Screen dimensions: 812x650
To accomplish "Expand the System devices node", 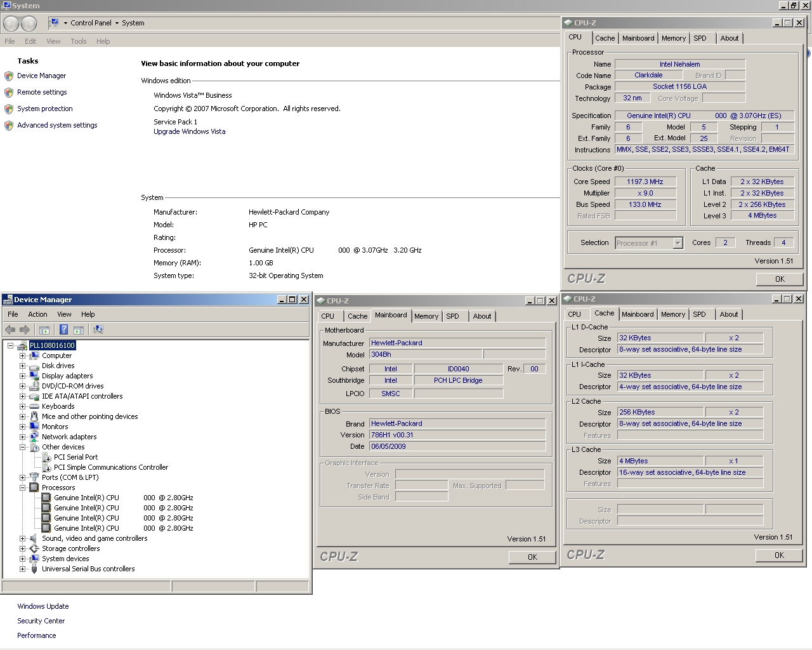I will [x=22, y=559].
